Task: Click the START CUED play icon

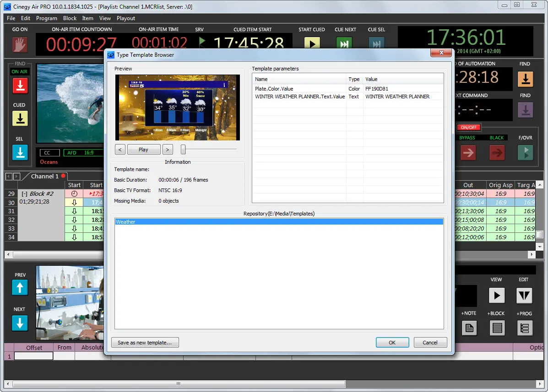Action: (312, 42)
